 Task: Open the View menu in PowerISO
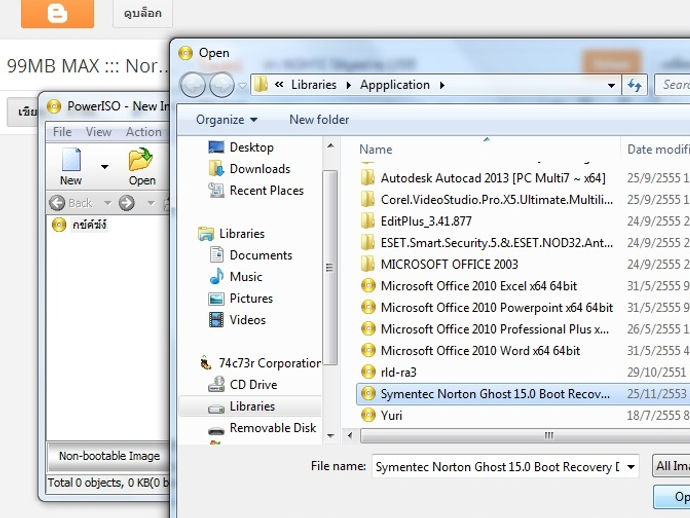tap(99, 132)
